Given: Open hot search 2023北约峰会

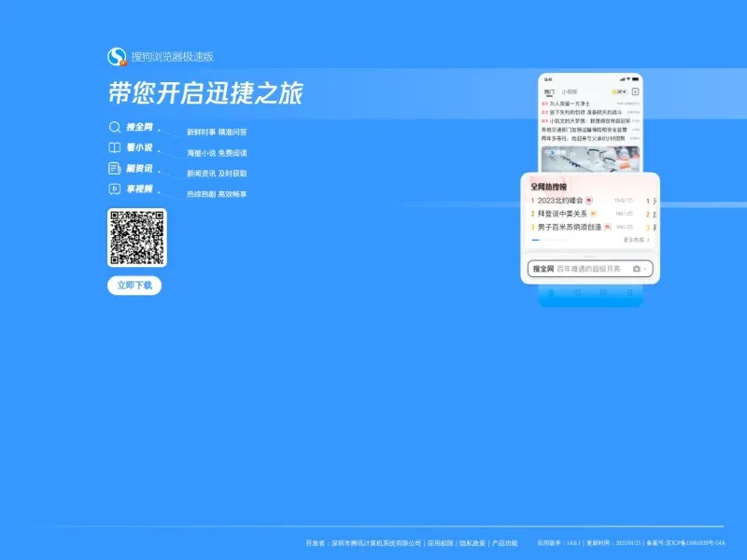Looking at the screenshot, I should (560, 201).
